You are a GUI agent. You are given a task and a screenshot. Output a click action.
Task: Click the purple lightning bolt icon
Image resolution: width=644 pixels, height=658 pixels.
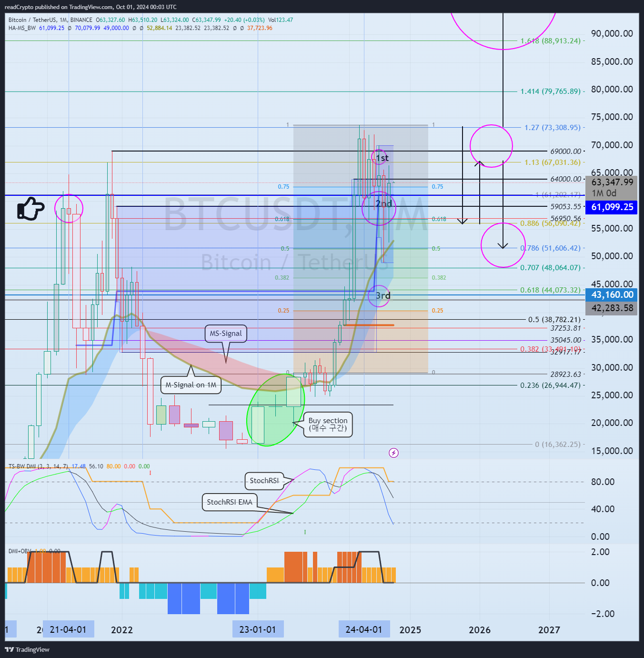click(393, 453)
